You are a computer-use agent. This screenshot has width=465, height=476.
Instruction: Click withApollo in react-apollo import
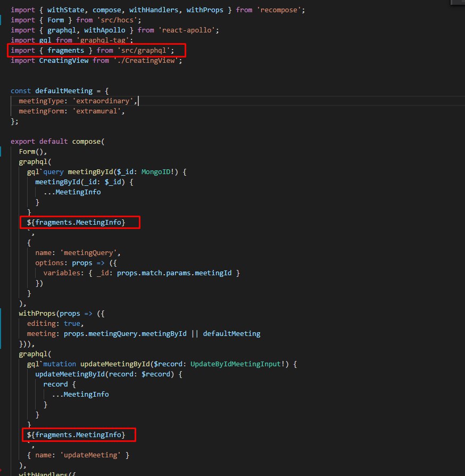pos(105,30)
